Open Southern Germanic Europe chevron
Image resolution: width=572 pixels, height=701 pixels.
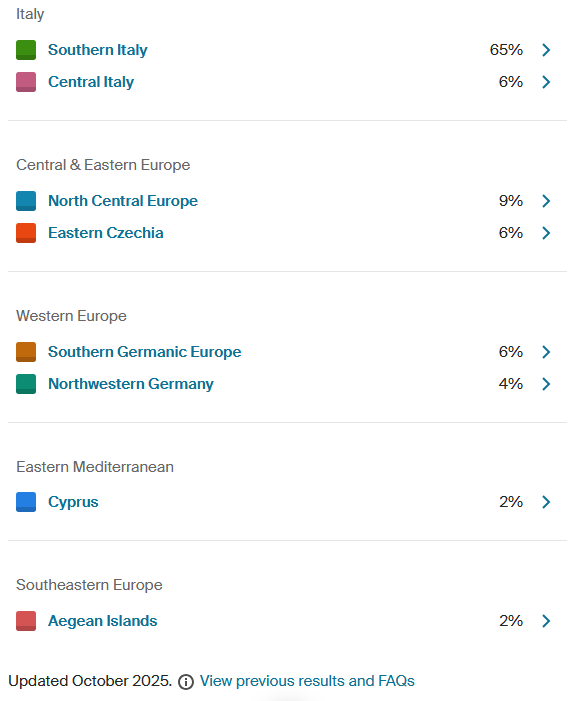click(546, 352)
